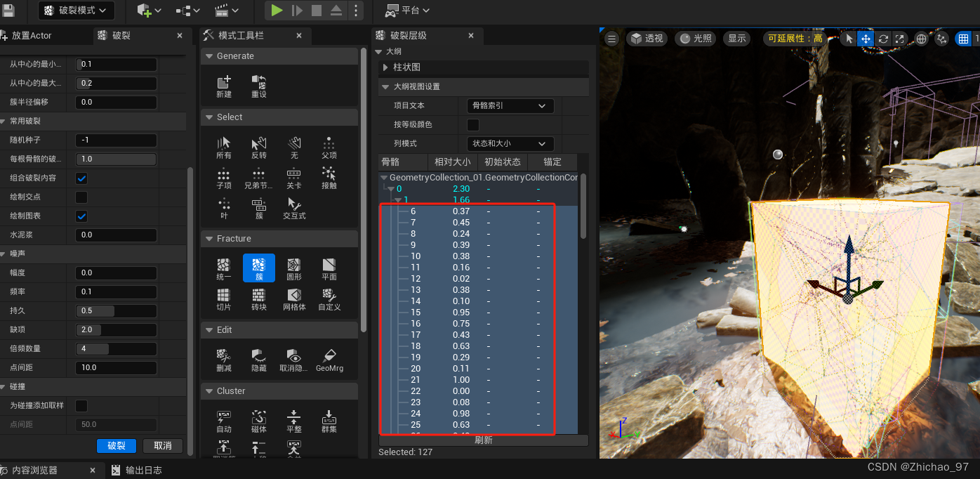
Task: Switch to the 放置Actor tab
Action: tap(32, 36)
